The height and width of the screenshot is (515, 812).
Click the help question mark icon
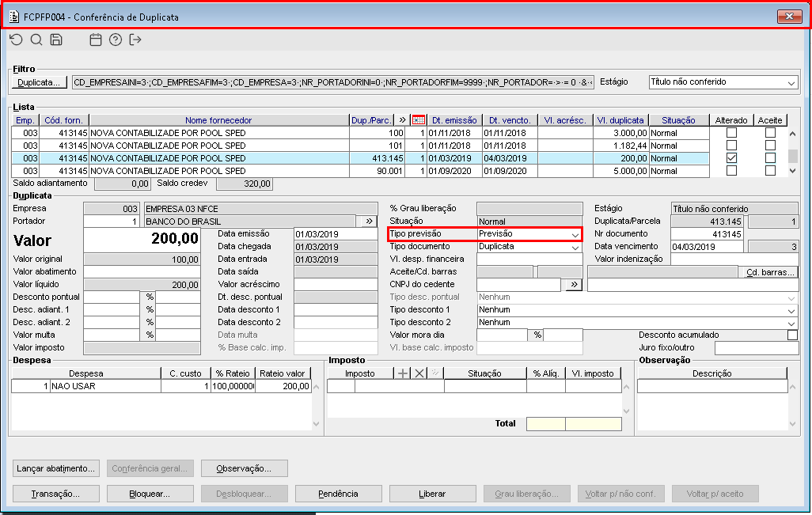point(116,40)
